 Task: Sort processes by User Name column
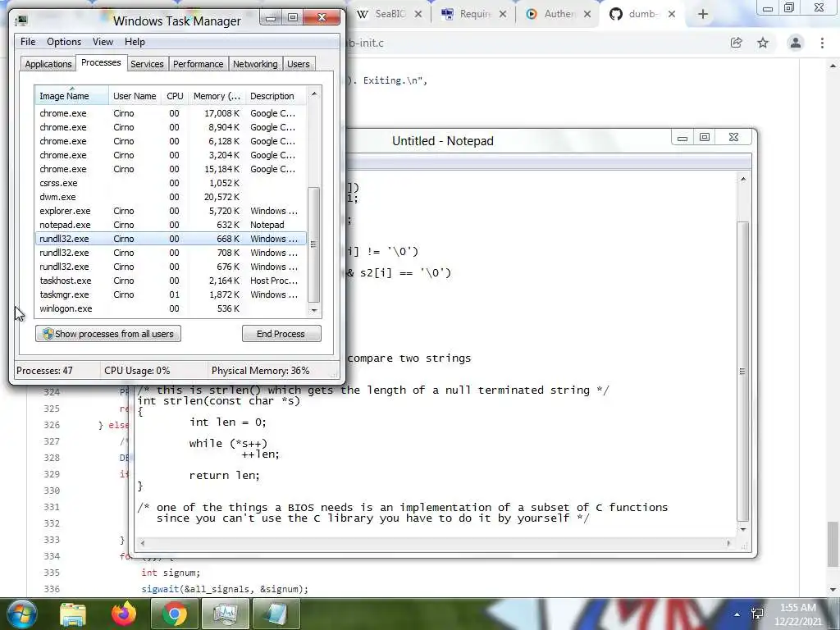135,96
